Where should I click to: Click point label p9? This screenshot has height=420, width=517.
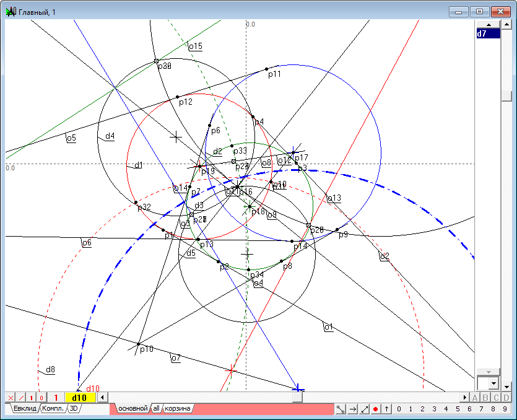coord(344,235)
